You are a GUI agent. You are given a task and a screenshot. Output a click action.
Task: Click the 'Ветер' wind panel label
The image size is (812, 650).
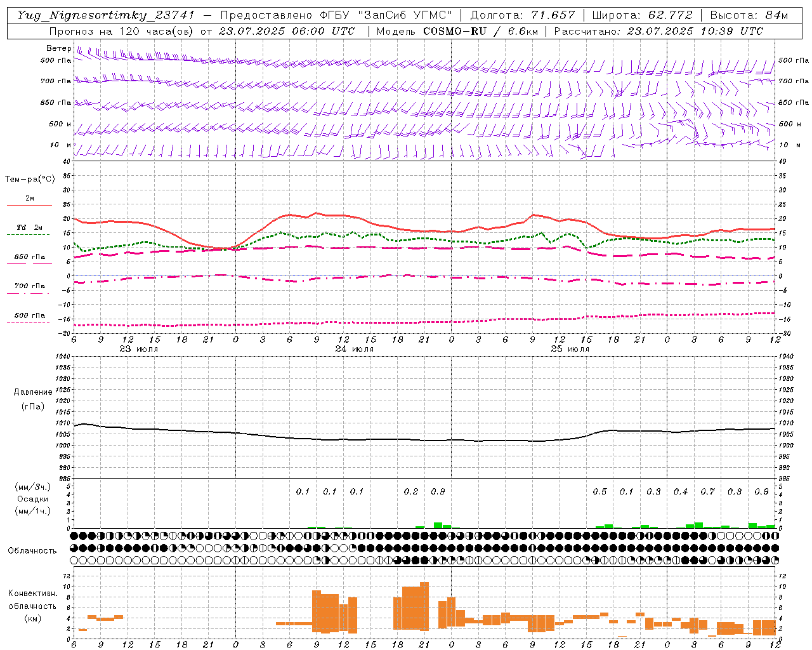58,48
